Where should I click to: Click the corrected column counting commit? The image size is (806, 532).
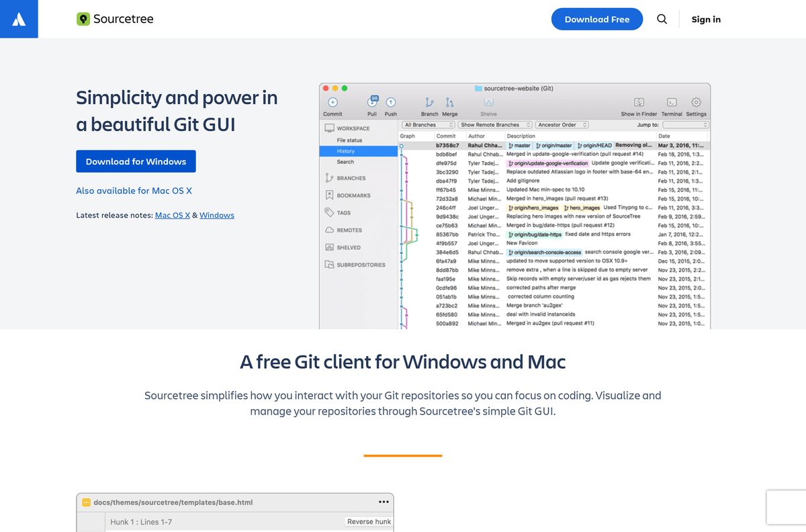(x=555, y=296)
